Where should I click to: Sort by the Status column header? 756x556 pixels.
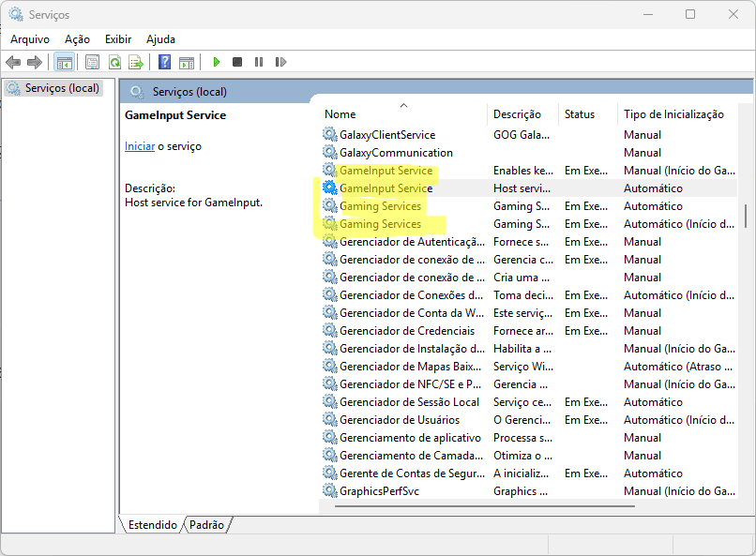point(588,114)
